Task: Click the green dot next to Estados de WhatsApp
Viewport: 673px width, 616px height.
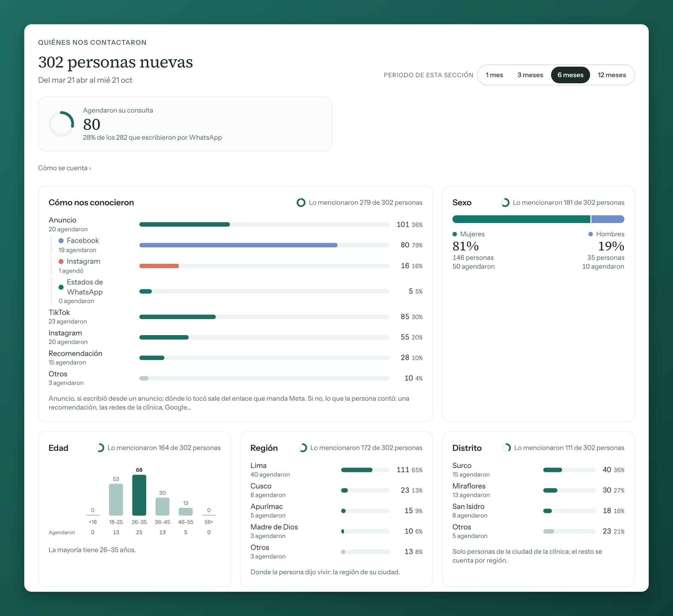Action: (x=61, y=287)
